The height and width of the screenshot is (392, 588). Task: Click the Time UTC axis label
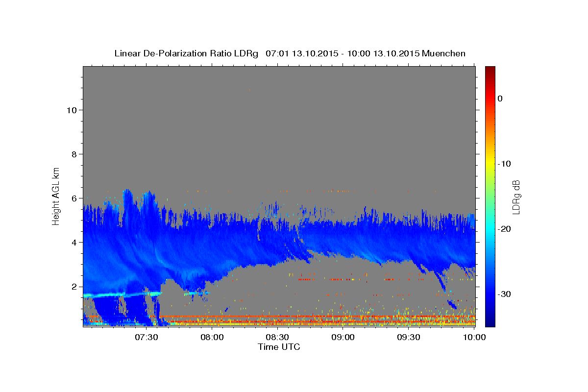(279, 347)
